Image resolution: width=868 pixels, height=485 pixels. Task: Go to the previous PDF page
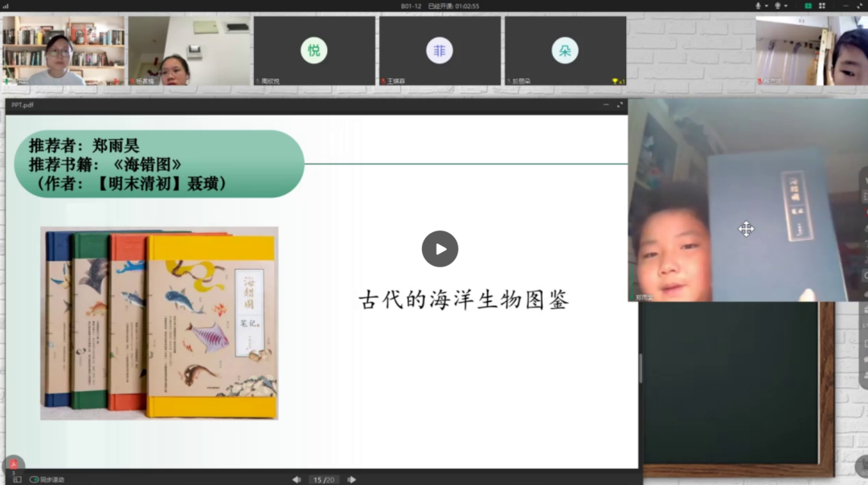coord(297,479)
